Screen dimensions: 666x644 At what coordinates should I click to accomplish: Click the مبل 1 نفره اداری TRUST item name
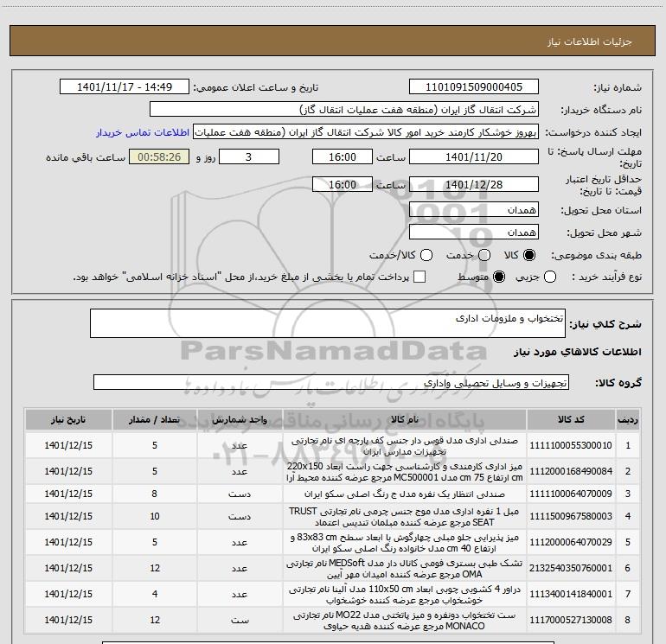tap(405, 517)
